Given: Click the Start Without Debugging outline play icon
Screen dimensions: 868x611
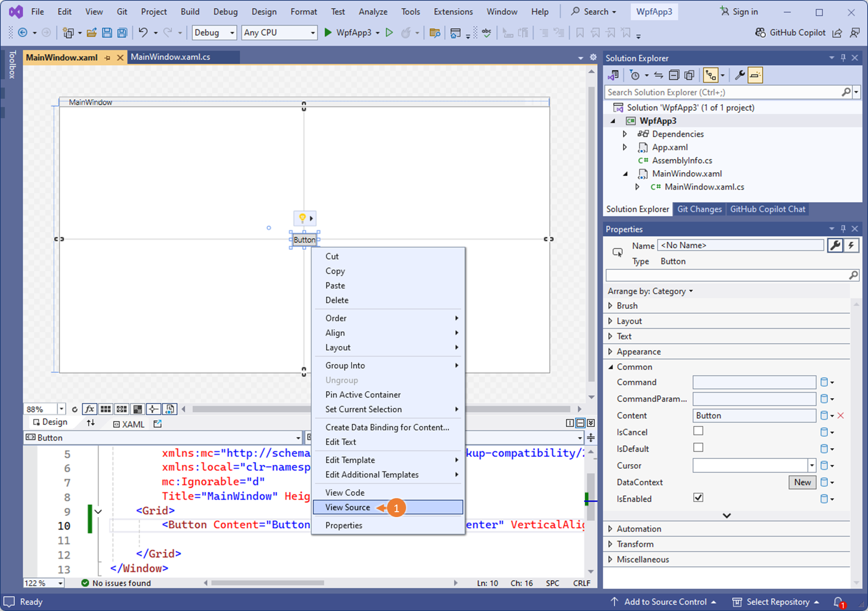Looking at the screenshot, I should coord(389,33).
